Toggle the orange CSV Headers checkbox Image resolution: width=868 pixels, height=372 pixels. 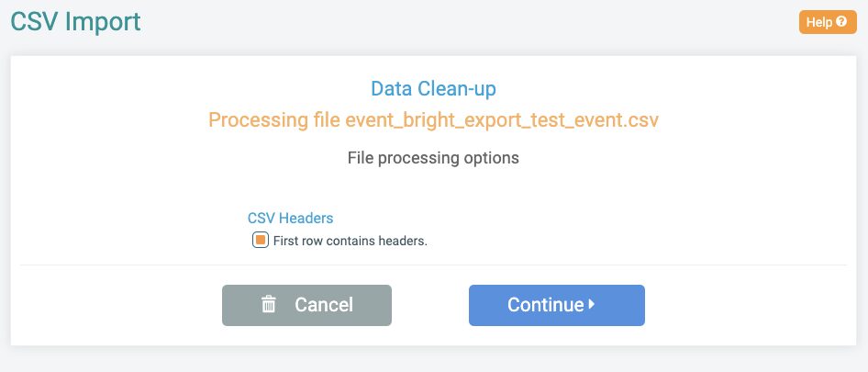261,241
